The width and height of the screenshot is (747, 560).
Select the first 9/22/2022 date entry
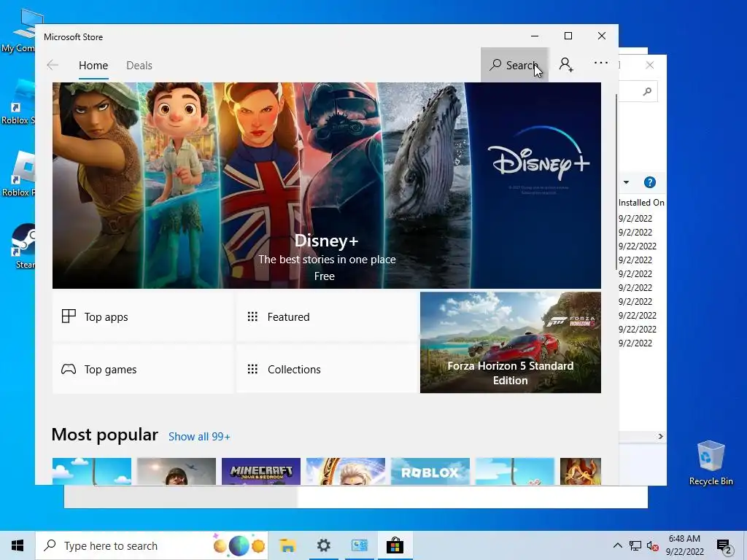point(638,246)
